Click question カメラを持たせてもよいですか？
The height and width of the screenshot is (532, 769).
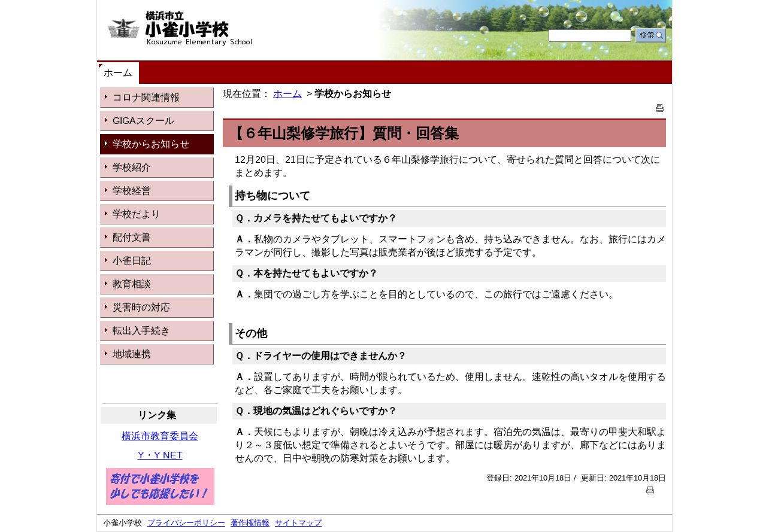coord(449,218)
